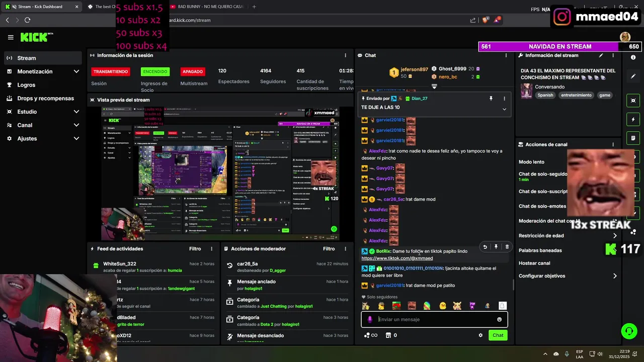Open the Acciones de canal three-dot menu
Screen dimensions: 644x362
[613, 144]
